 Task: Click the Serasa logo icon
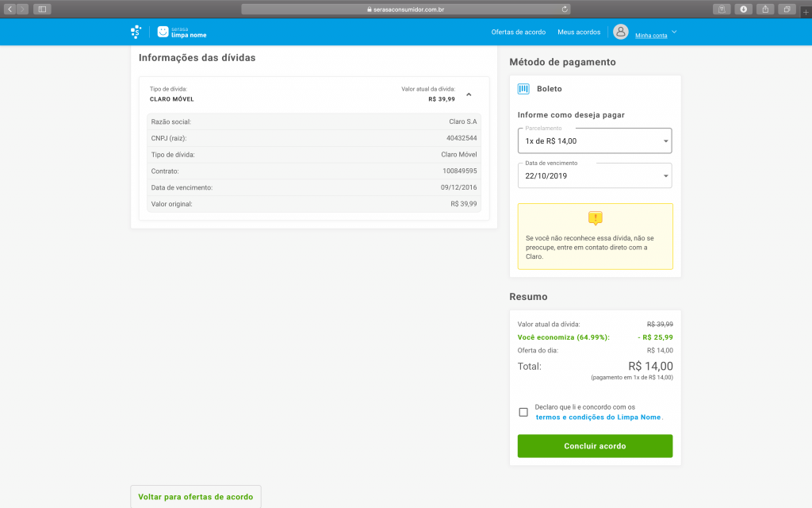click(x=136, y=32)
